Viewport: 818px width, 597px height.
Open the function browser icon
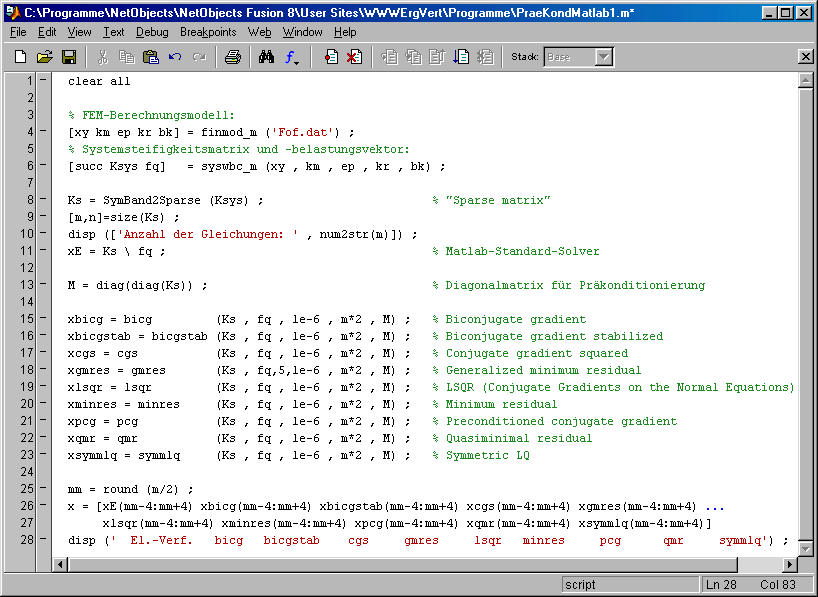pos(288,57)
